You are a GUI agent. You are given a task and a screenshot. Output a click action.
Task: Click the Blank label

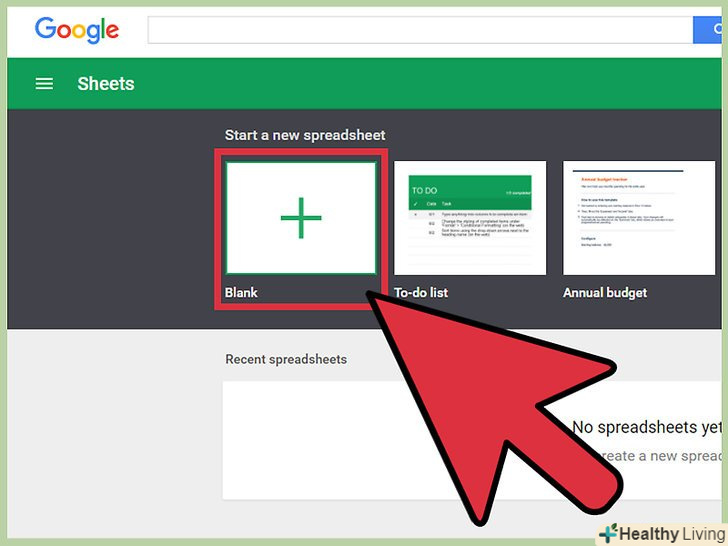(241, 292)
